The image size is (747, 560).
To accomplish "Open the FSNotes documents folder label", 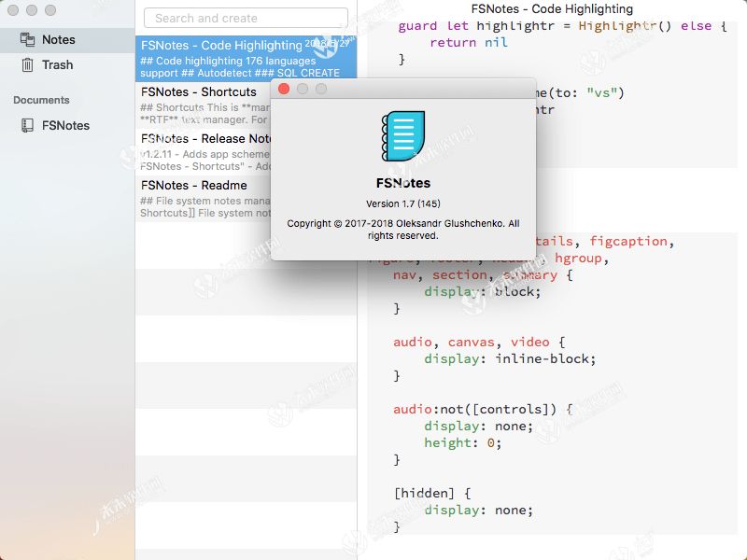I will (65, 125).
